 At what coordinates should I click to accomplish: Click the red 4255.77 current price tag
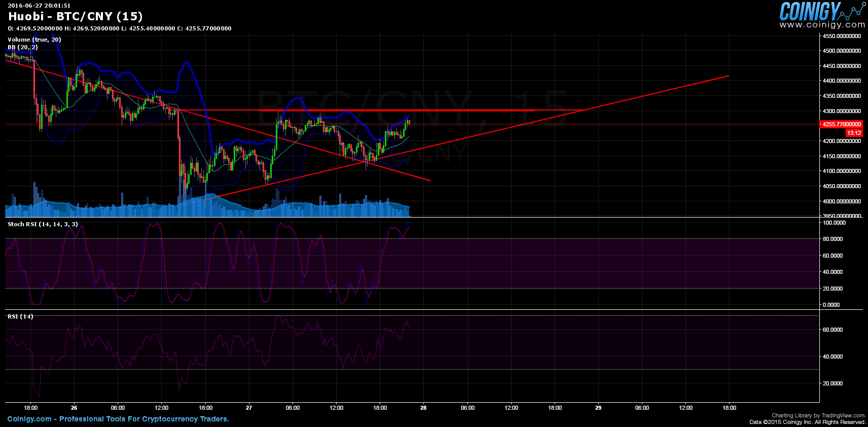841,124
